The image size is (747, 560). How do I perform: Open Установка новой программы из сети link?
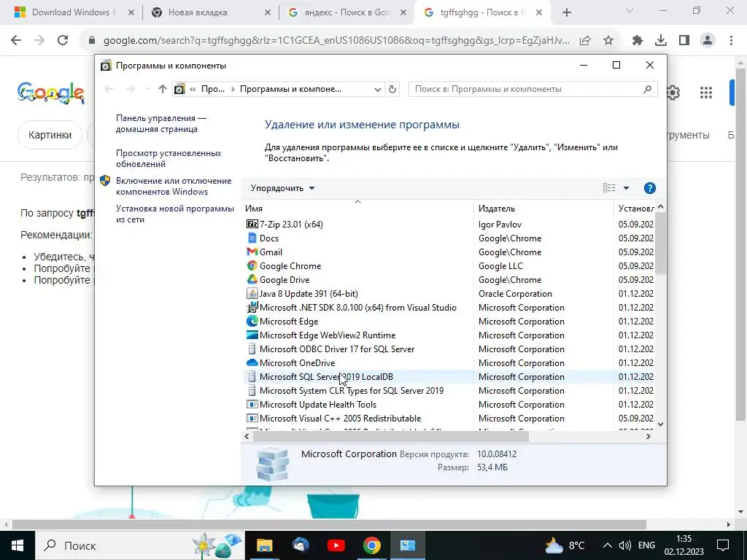coord(175,214)
